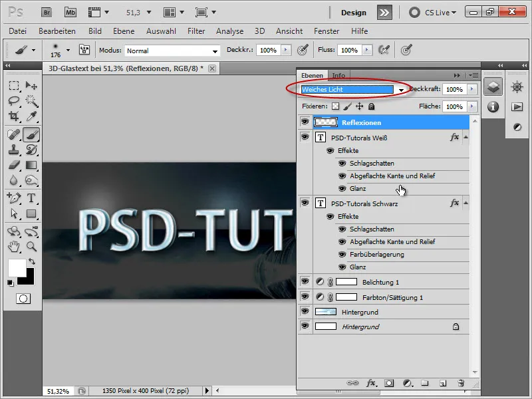Switch to the Info tab

click(x=338, y=75)
